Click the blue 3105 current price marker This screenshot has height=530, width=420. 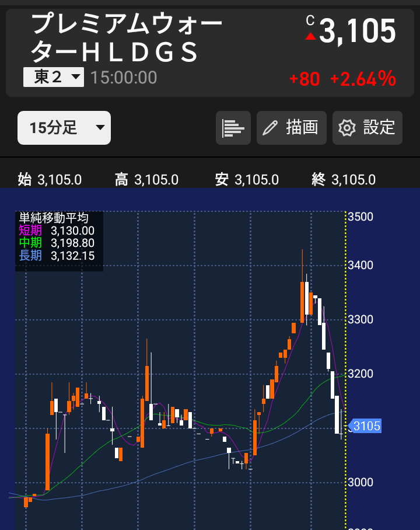366,426
